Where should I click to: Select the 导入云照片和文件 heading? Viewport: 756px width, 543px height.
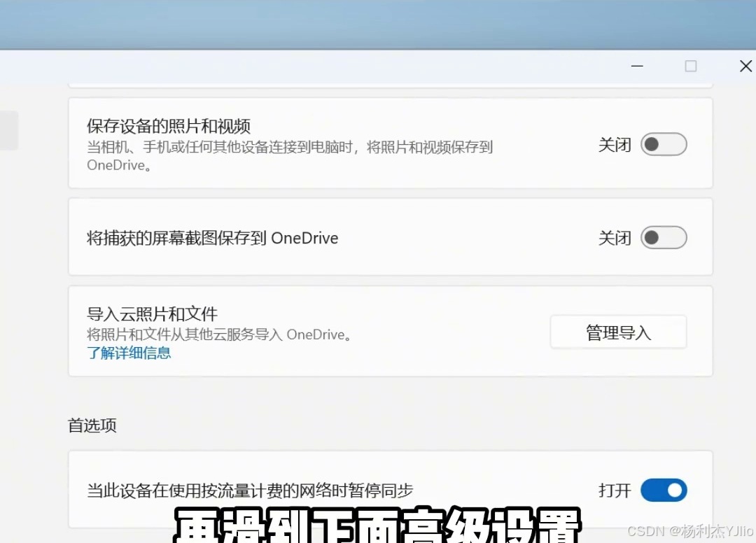152,314
